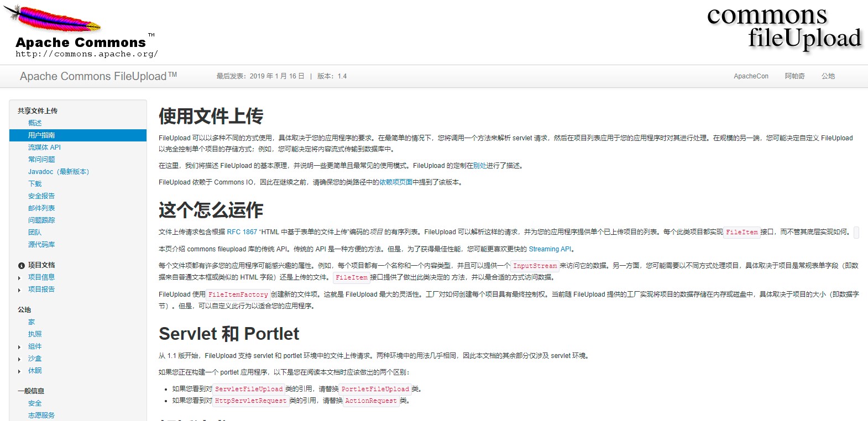Open 源代码库 sidebar link

[41, 245]
